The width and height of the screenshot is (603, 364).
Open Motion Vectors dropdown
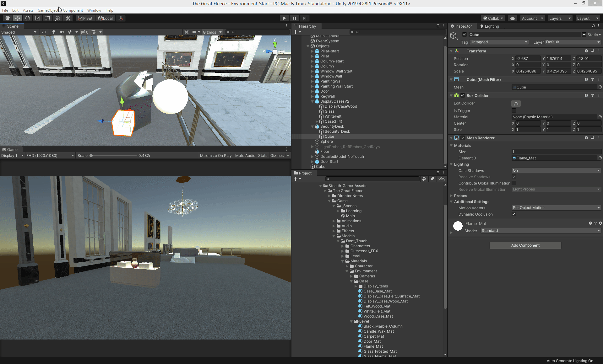click(x=556, y=208)
